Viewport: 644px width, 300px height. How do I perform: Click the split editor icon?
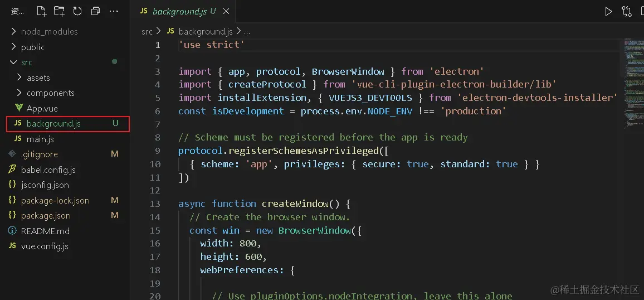(641, 12)
